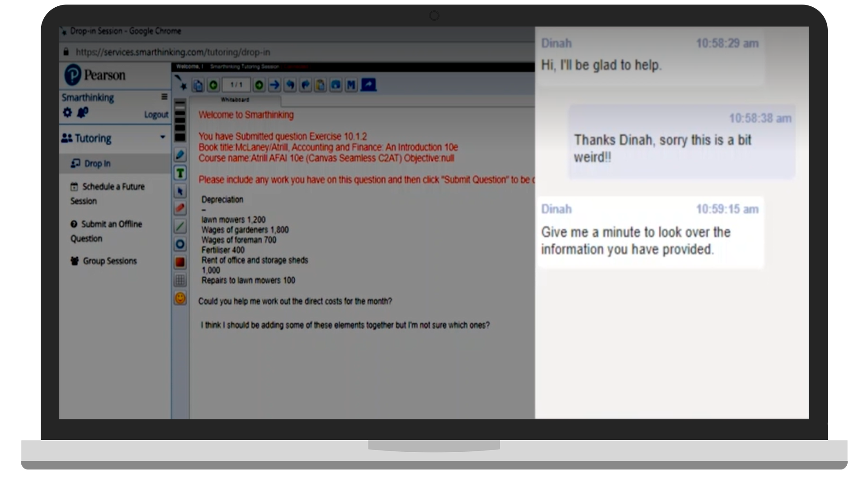Open the smiley emoticon picker

(x=180, y=298)
